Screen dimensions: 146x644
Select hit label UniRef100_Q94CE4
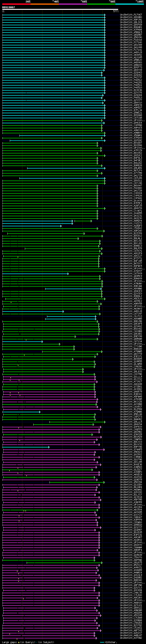pyautogui.click(x=131, y=123)
